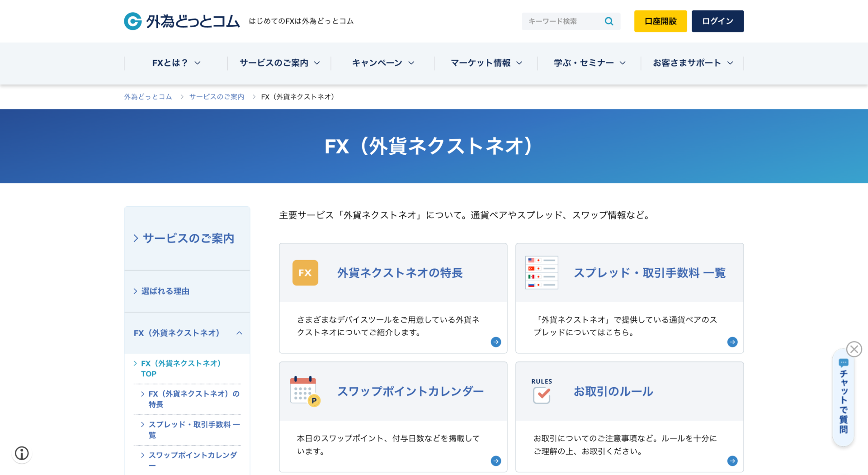Click the FX（外貨ネクストネオ） current breadcrumb text
Viewport: 868px width, 475px height.
(x=297, y=97)
